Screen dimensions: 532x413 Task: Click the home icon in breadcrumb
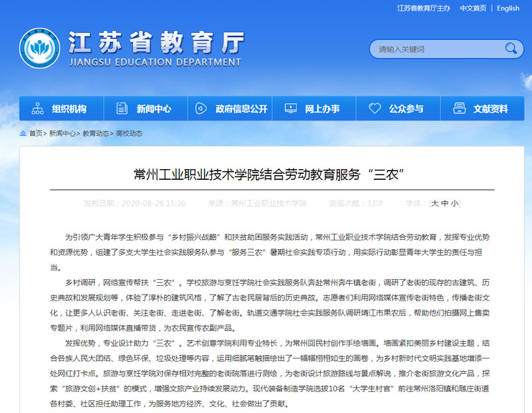(23, 134)
